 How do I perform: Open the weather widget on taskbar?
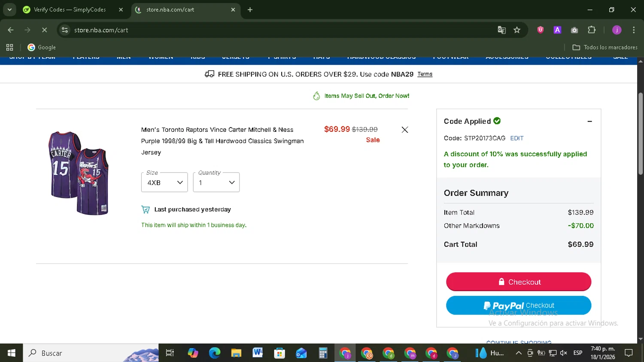click(489, 353)
